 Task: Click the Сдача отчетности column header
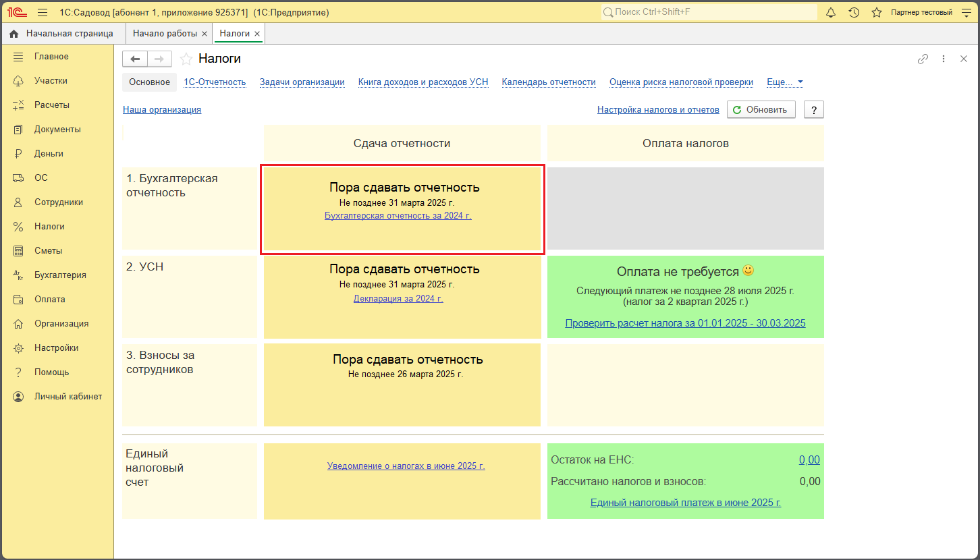click(402, 143)
